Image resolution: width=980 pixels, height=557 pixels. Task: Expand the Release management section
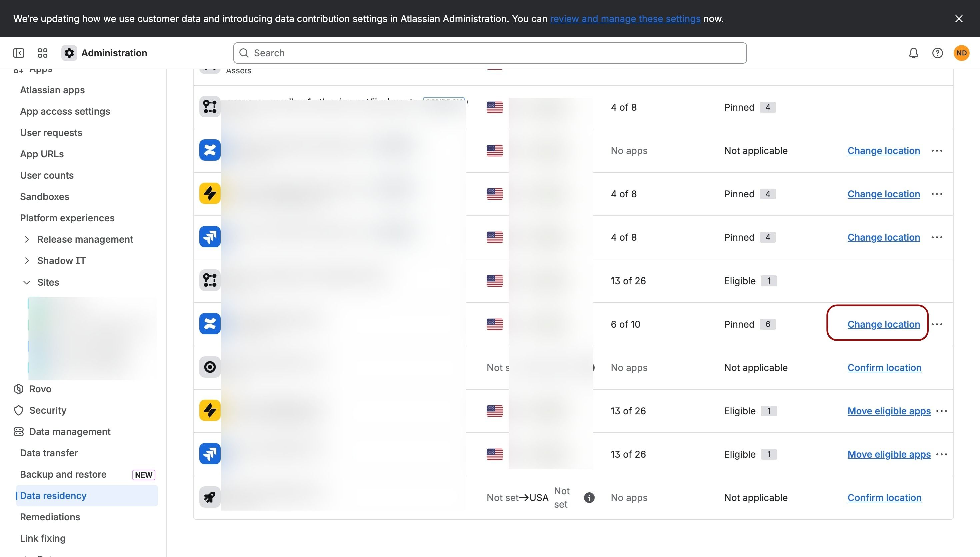coord(27,239)
